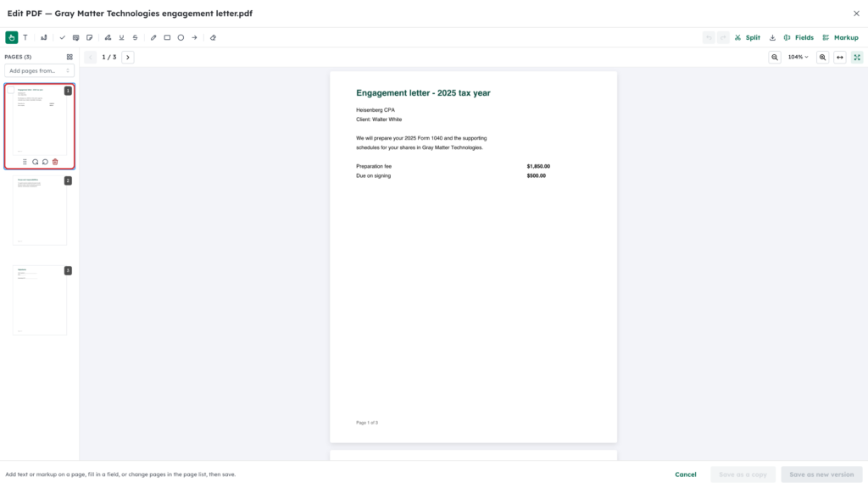
Task: Click Save as a copy
Action: 743,474
